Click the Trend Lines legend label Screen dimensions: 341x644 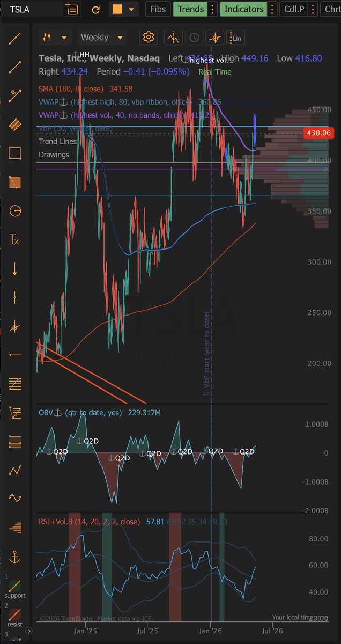pyautogui.click(x=57, y=142)
